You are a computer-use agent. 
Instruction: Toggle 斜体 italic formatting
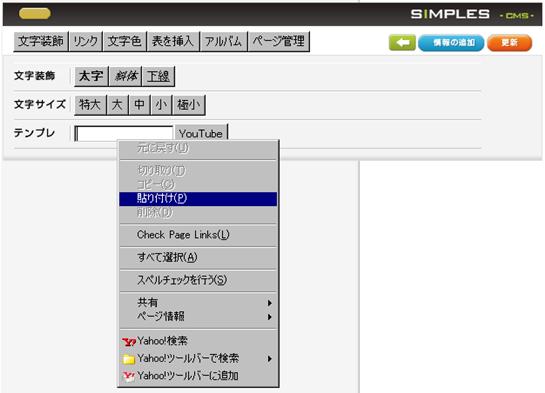126,76
